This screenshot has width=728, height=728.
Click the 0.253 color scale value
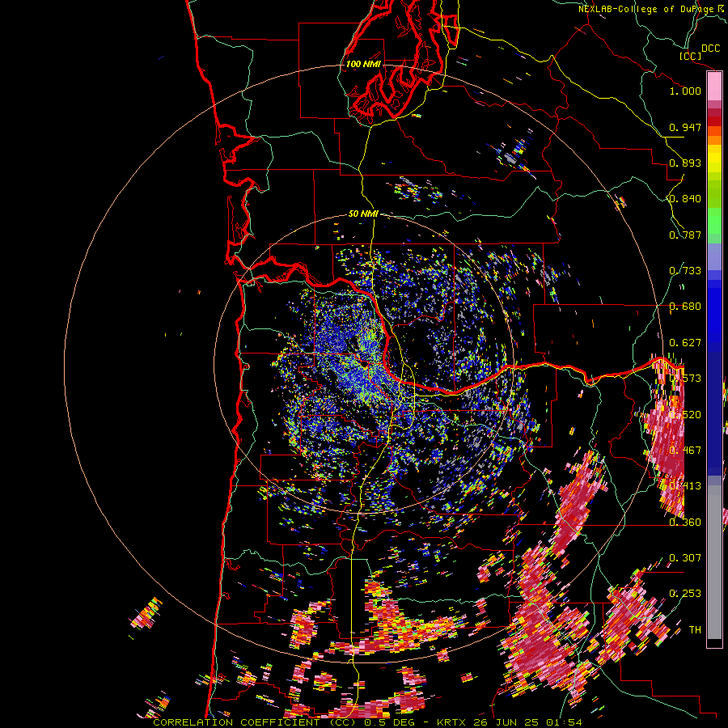point(685,594)
